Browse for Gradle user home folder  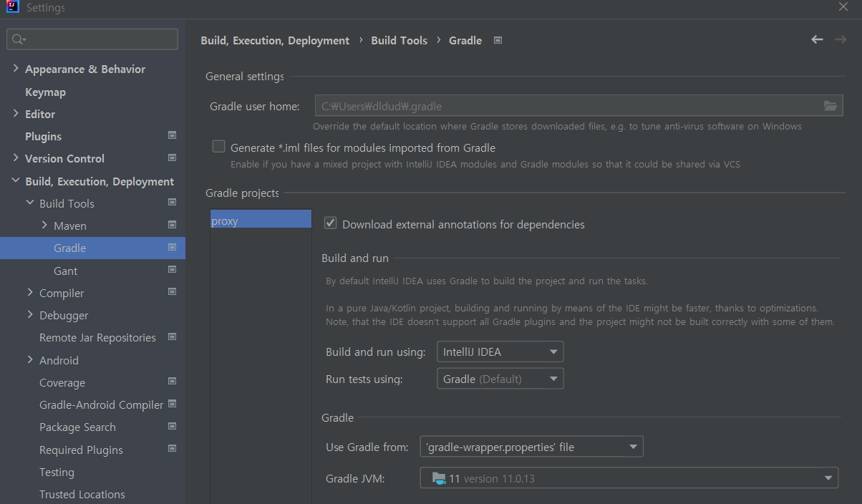830,106
